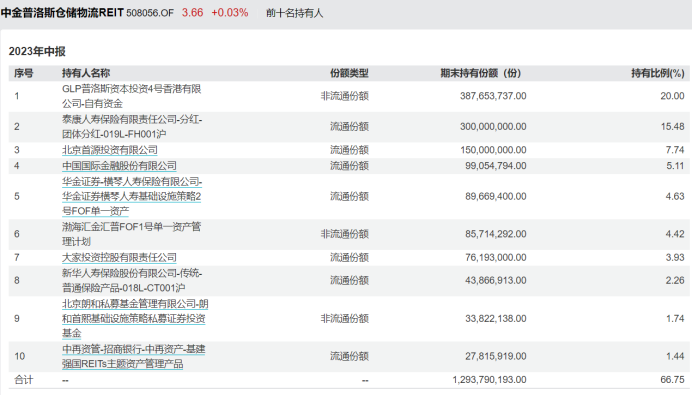
Task: Click the 渤海汇金汇普FOF1号 holder name
Action: coord(131,234)
